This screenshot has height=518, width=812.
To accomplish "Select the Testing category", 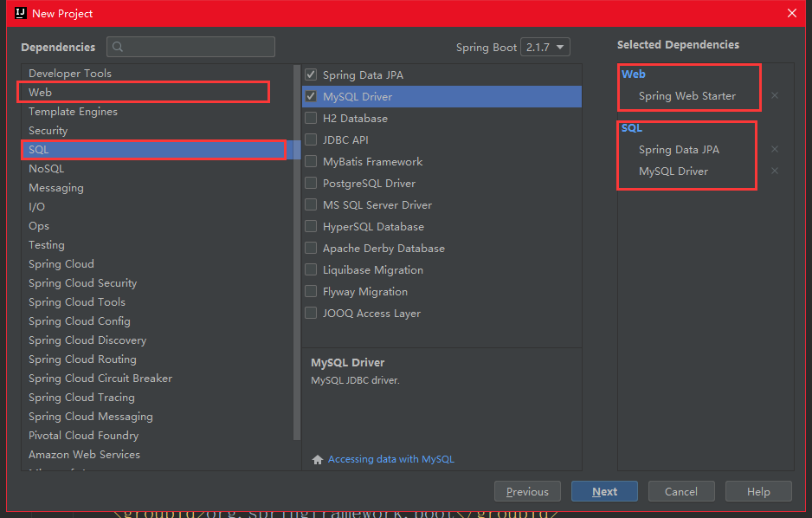I will 157,245.
